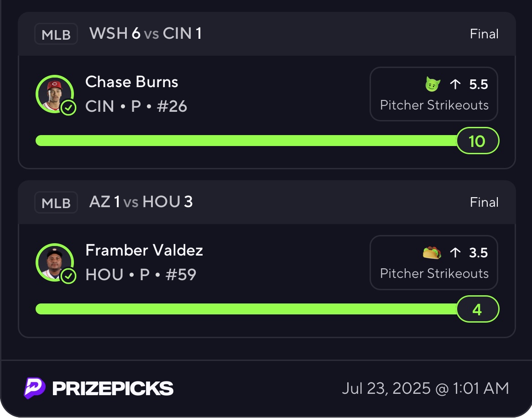Click the PrizePicks purple logo icon
532x418 pixels.
35,388
